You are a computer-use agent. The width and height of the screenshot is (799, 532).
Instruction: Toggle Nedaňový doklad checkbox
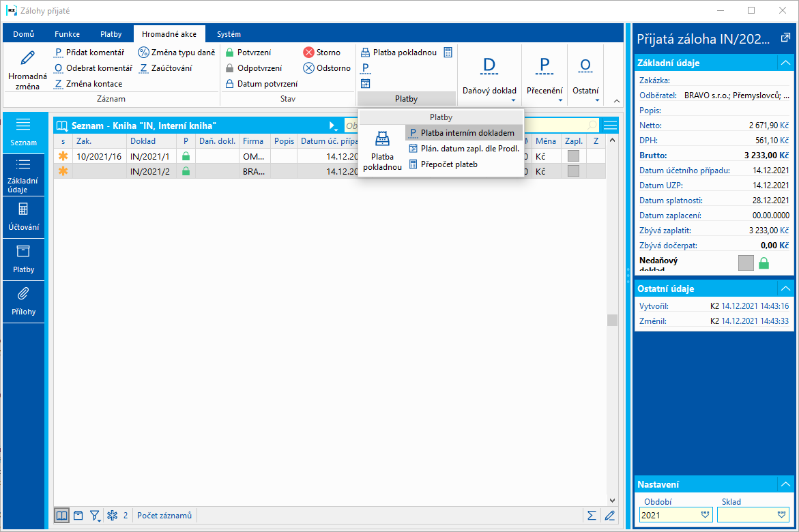point(746,263)
